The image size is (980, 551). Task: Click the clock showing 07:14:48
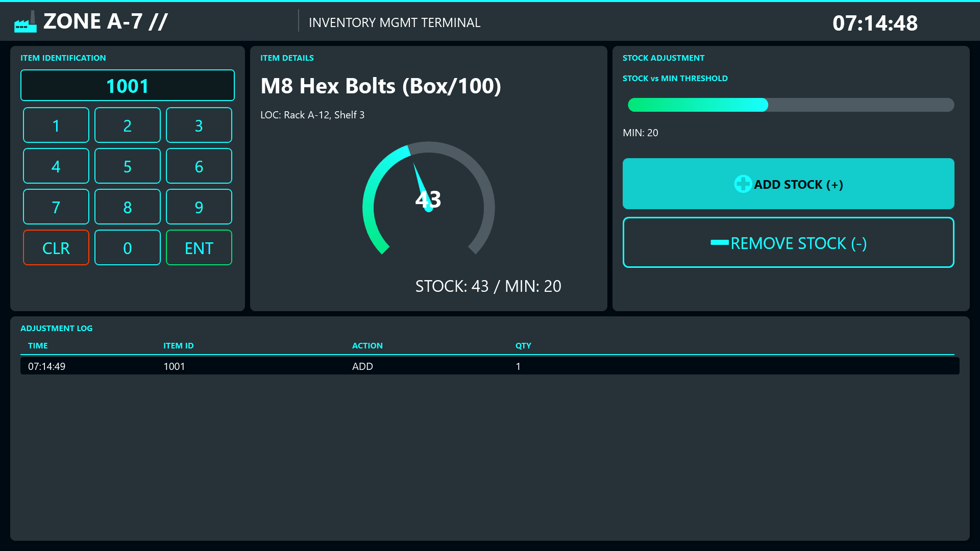(x=875, y=22)
